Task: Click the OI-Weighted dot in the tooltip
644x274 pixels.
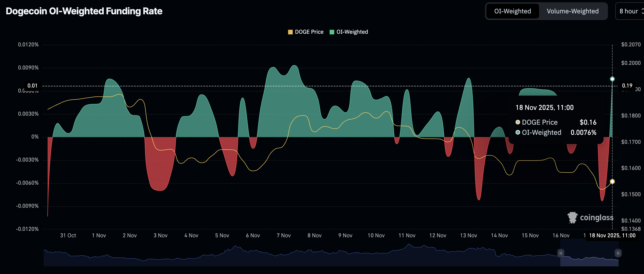Action: pos(518,132)
